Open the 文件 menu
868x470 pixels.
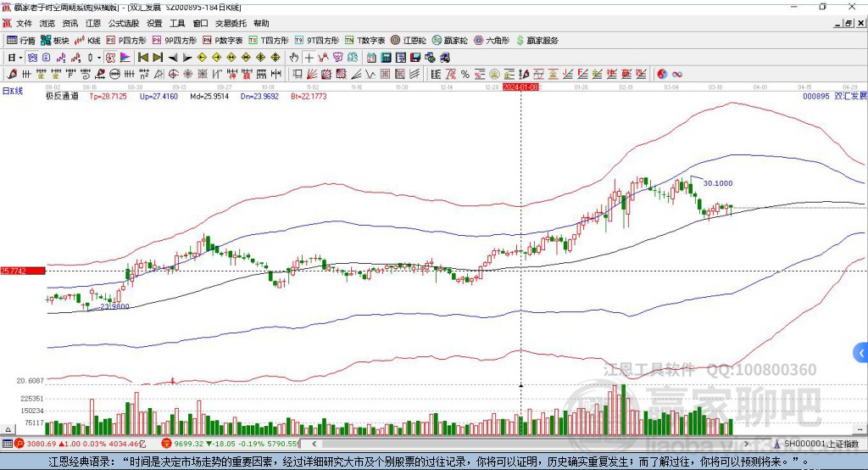(24, 23)
